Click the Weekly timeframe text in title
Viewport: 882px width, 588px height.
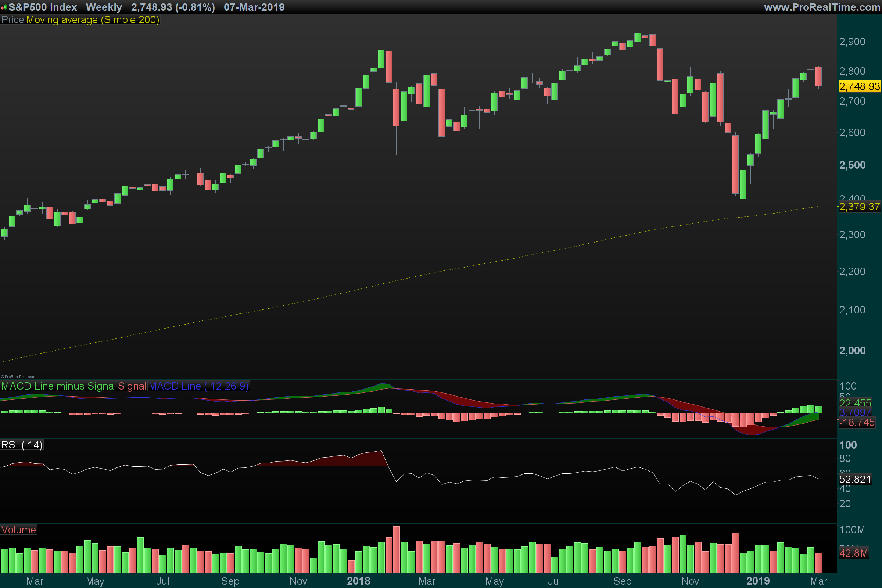click(104, 7)
